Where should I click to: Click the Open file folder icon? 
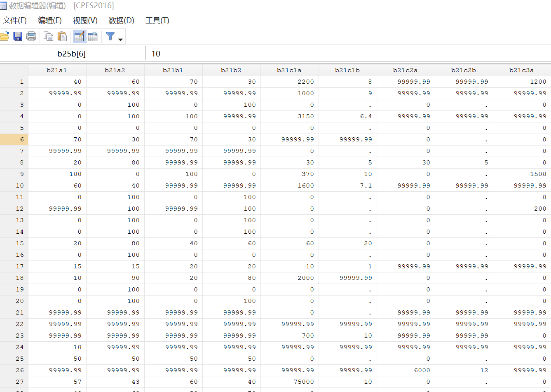(4, 37)
